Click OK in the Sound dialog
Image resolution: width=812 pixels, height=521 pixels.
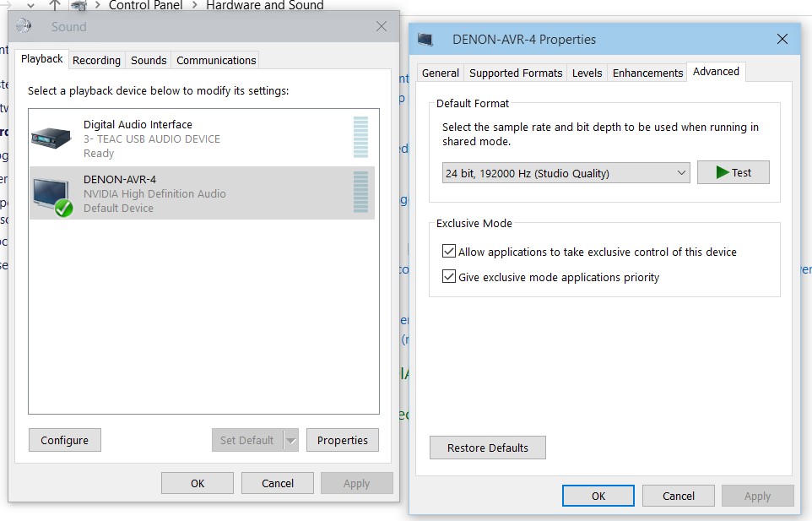click(198, 483)
